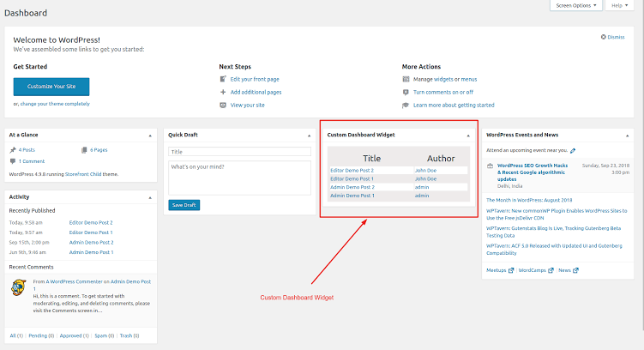
Task: Open Admin Demo Post 2 in Activity
Action: click(x=91, y=243)
